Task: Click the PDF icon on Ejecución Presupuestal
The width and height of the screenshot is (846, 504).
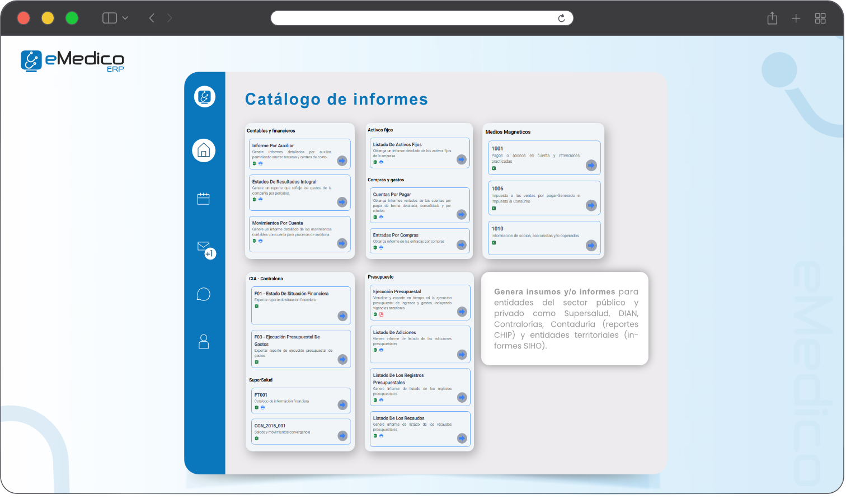Action: coord(382,314)
